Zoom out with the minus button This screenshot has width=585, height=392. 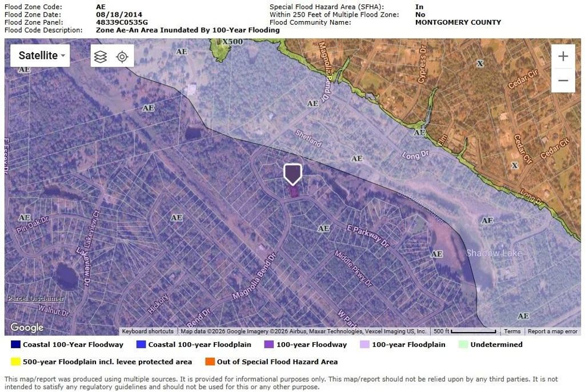pos(563,80)
